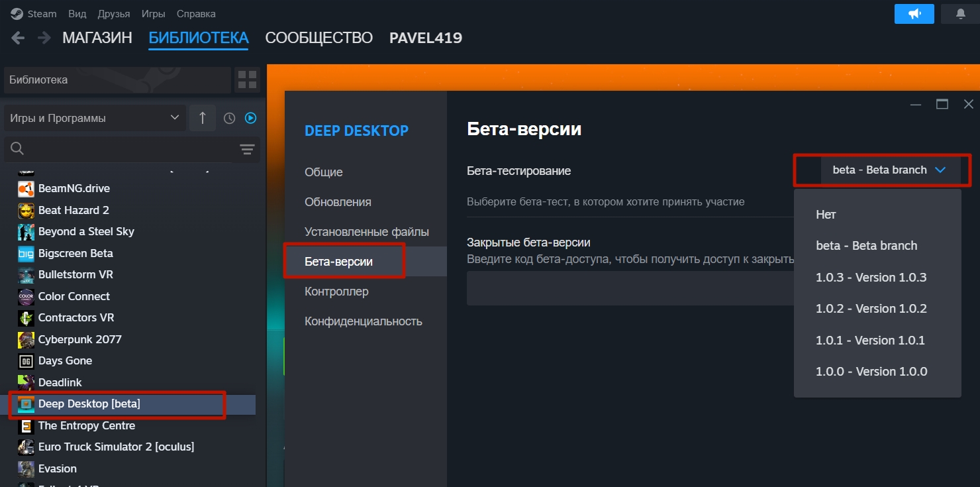The width and height of the screenshot is (980, 487).
Task: Choose Нет in beta dropdown list
Action: click(877, 215)
